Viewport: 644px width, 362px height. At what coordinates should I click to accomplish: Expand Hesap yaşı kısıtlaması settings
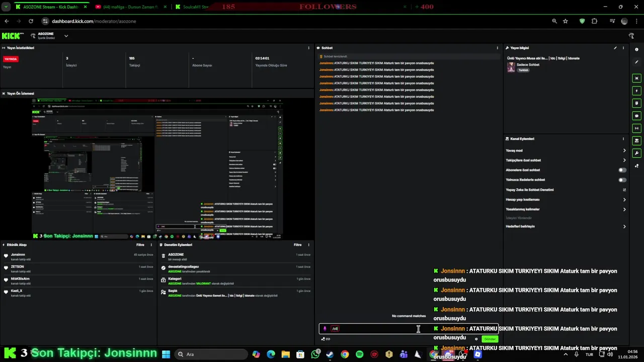point(624,200)
